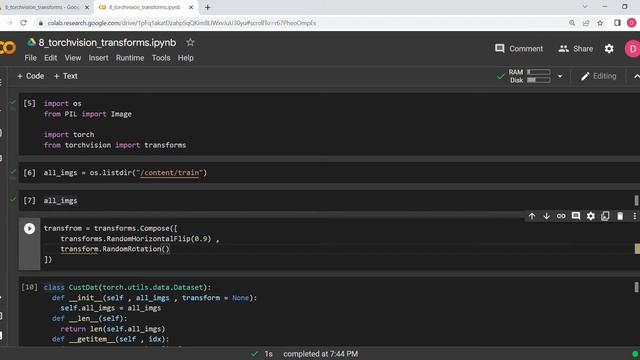Click the RandomHorizontalFlip(0.9) line
Image resolution: width=640 pixels, height=360 pixels.
140,239
